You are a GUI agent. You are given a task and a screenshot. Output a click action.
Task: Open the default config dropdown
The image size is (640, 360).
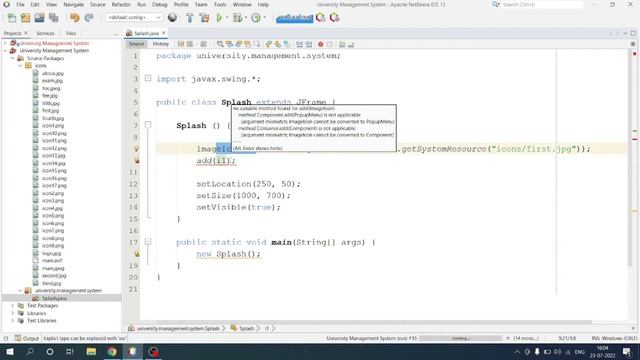pyautogui.click(x=134, y=18)
